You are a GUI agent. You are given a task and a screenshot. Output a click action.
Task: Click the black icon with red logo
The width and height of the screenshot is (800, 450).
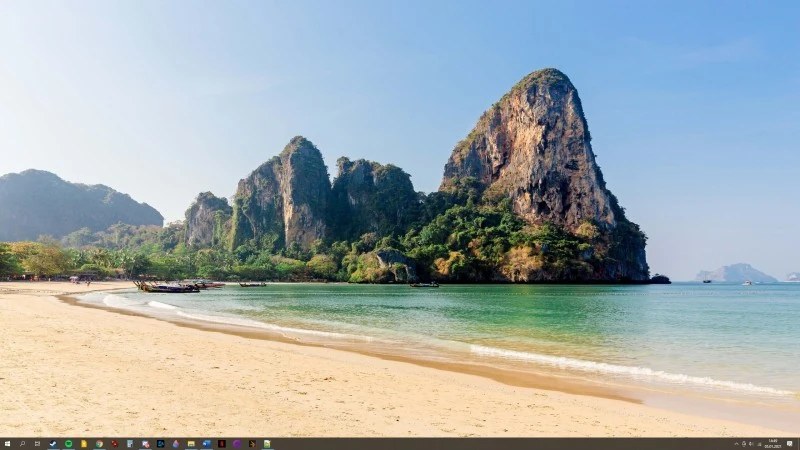[222, 443]
